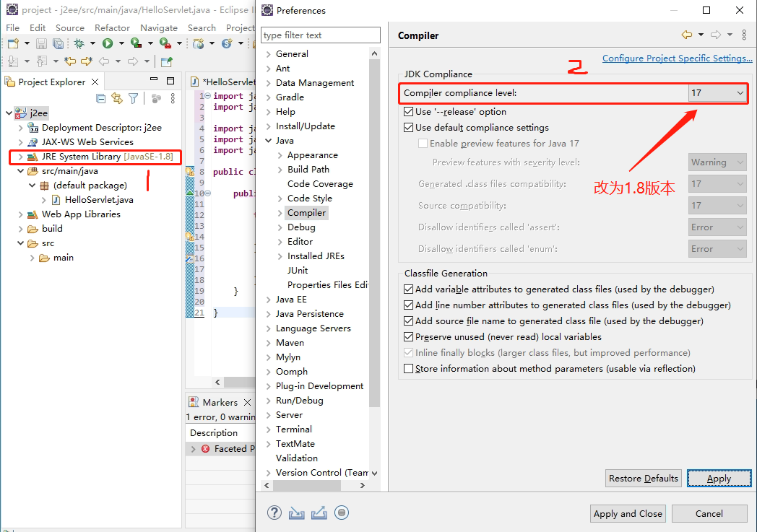Click the New Servlet icon in toolbar
Screen dimensions: 757x532
227,43
